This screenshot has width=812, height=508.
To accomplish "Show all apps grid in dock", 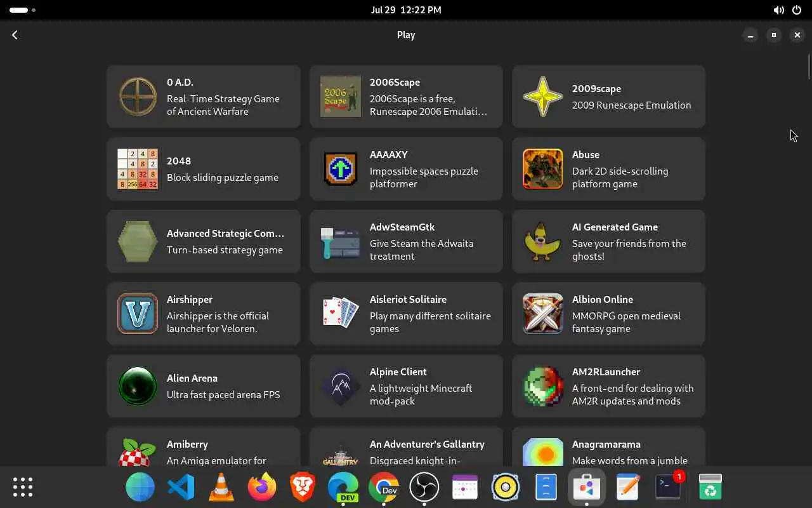I will pos(23,487).
